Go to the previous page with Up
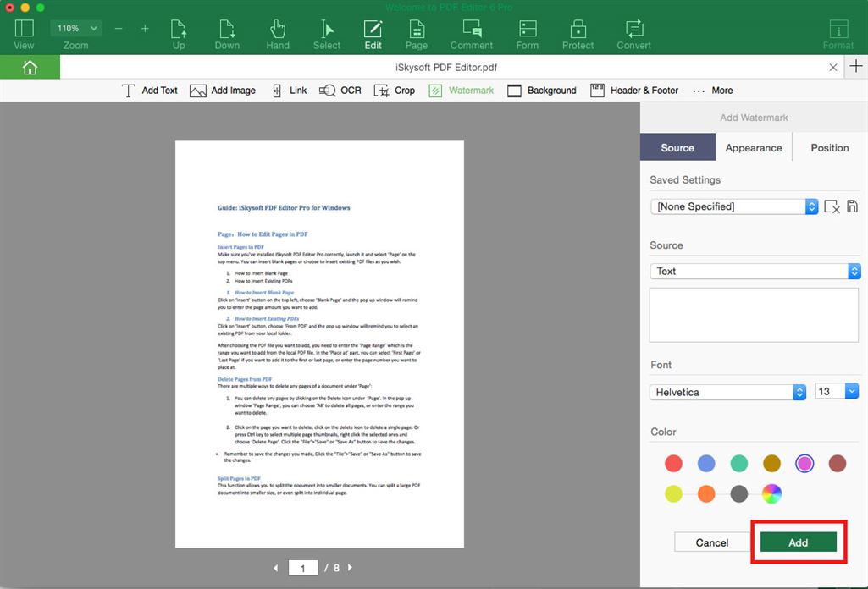The height and width of the screenshot is (589, 868). 178,35
